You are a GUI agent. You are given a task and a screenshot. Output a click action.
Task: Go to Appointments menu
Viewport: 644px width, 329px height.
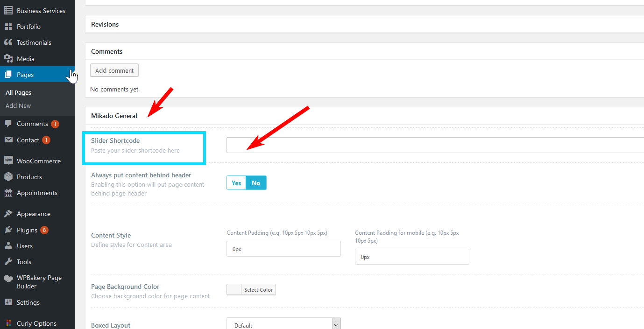click(x=37, y=193)
